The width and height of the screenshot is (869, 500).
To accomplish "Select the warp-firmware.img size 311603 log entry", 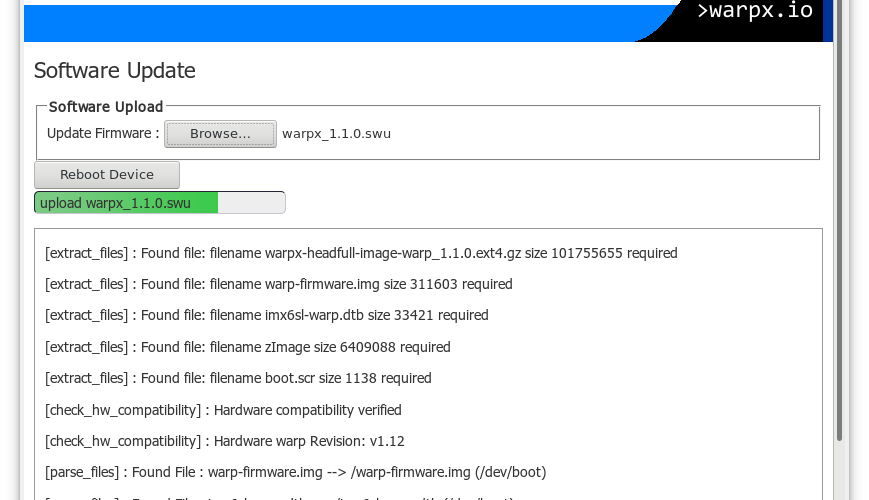I will pyautogui.click(x=278, y=285).
